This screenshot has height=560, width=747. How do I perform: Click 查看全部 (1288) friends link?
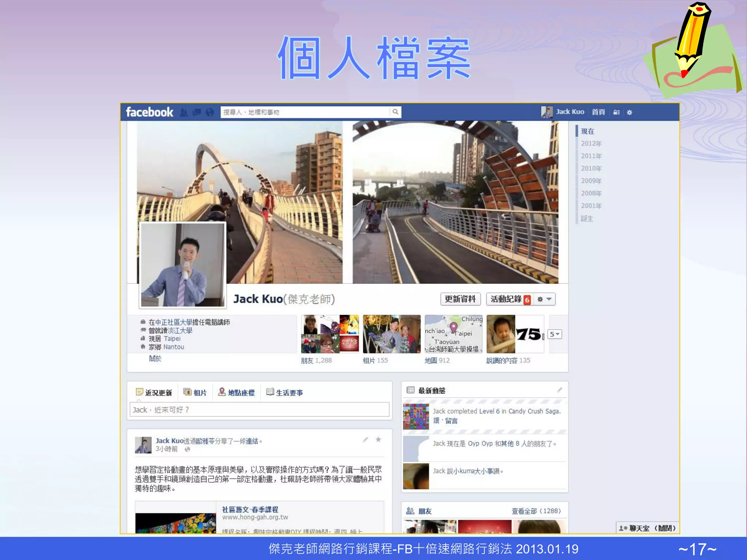pos(536,511)
